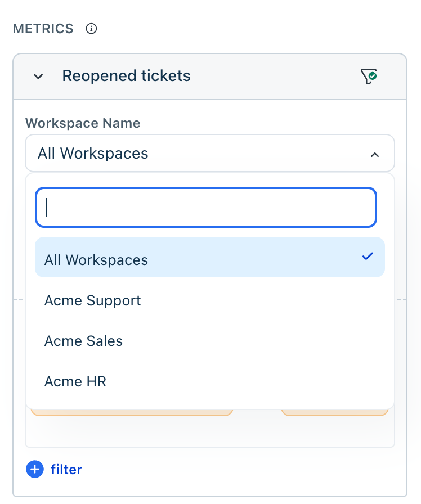The width and height of the screenshot is (421, 504).
Task: Click the narrow orange pill at right
Action: pyautogui.click(x=335, y=413)
